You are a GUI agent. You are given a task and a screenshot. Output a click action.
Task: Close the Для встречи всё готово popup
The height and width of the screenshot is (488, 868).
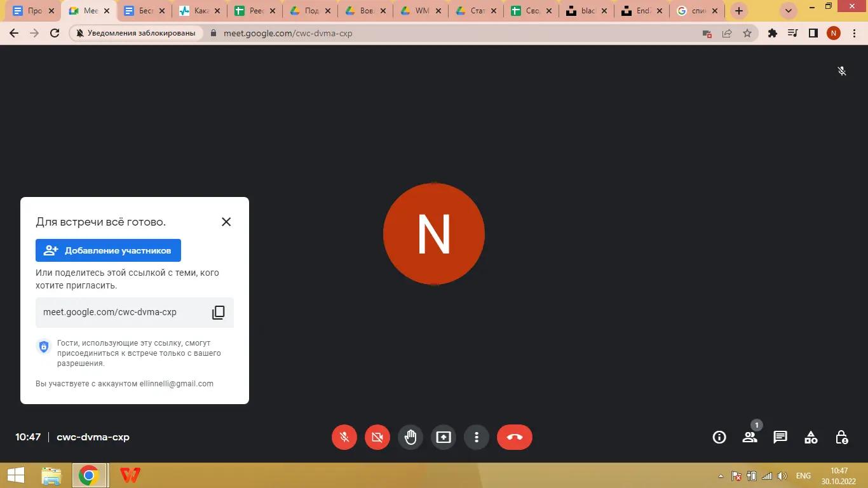pyautogui.click(x=226, y=222)
